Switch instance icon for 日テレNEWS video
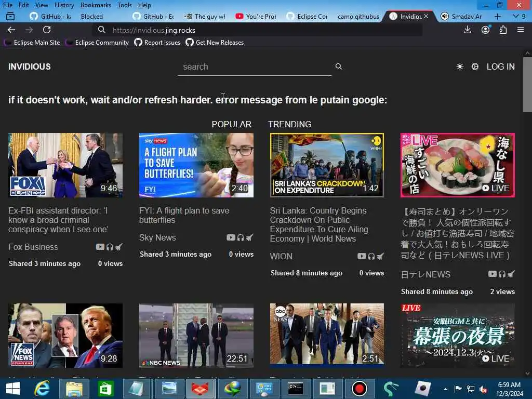 (x=511, y=274)
